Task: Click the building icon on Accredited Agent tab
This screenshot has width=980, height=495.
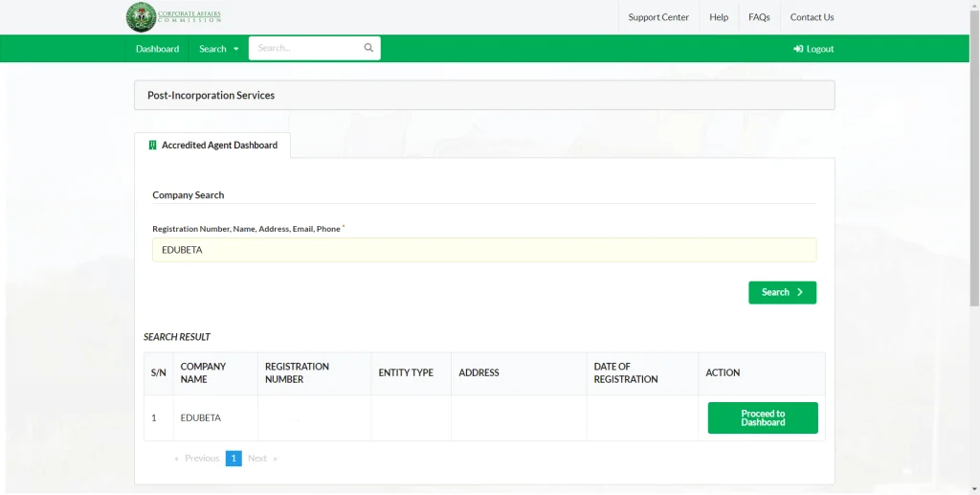Action: pyautogui.click(x=152, y=145)
